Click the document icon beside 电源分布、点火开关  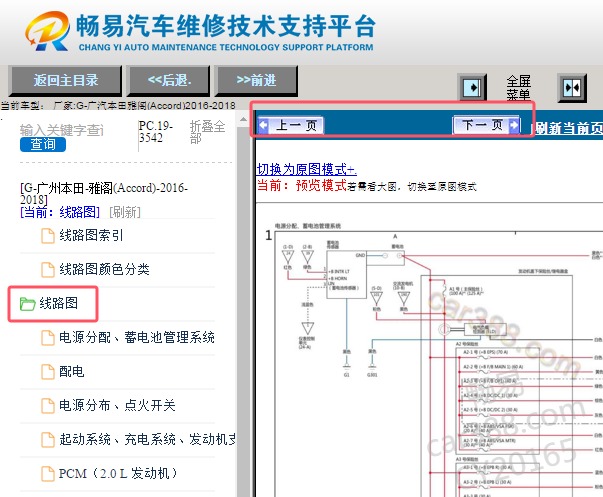pyautogui.click(x=48, y=405)
